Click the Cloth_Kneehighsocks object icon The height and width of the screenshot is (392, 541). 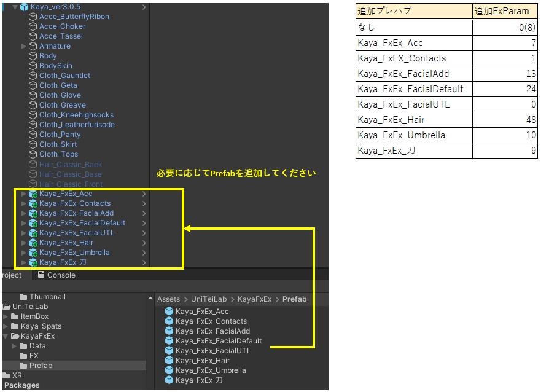click(x=33, y=115)
